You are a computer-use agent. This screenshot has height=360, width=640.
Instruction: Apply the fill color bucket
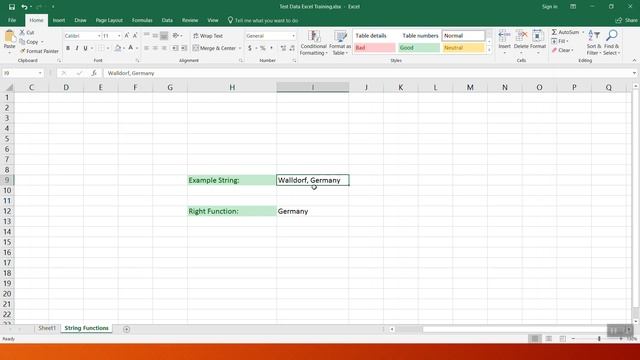point(118,48)
